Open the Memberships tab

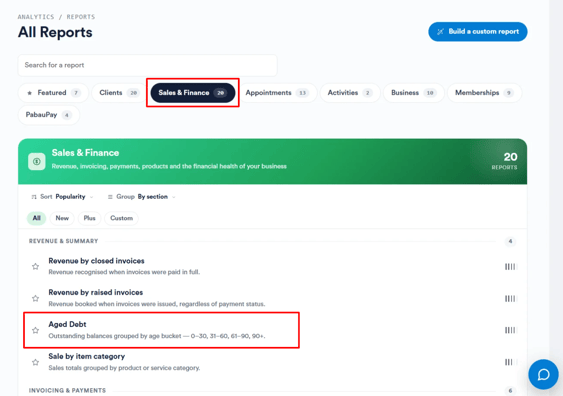click(x=484, y=93)
